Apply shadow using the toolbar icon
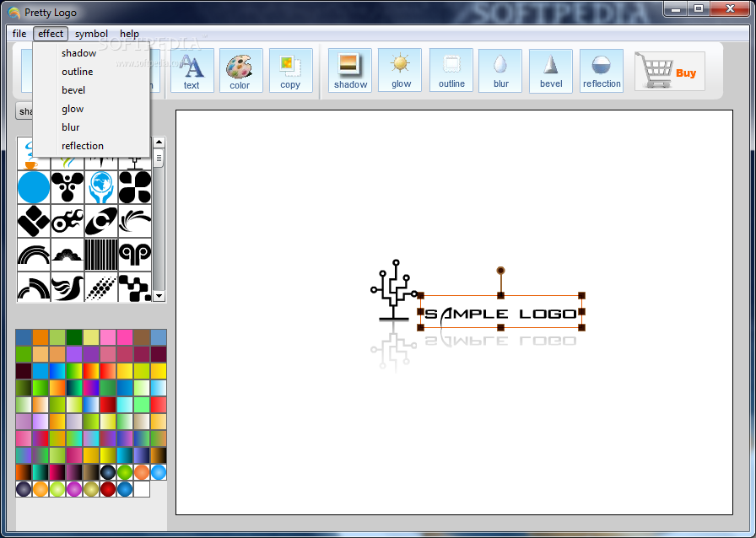 tap(350, 70)
